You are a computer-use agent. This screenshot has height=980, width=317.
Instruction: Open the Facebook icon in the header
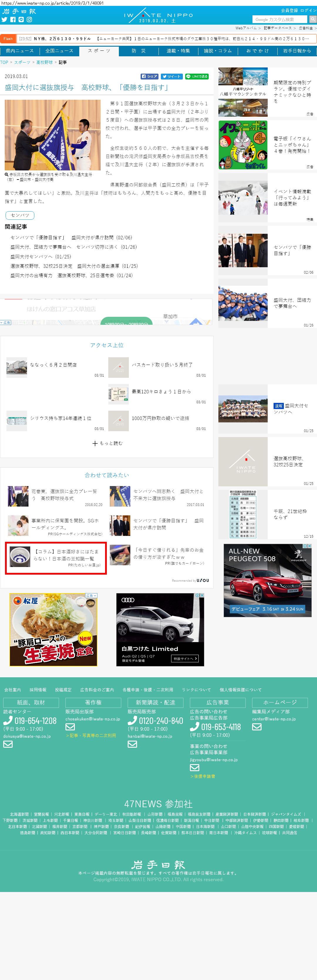[13, 19]
